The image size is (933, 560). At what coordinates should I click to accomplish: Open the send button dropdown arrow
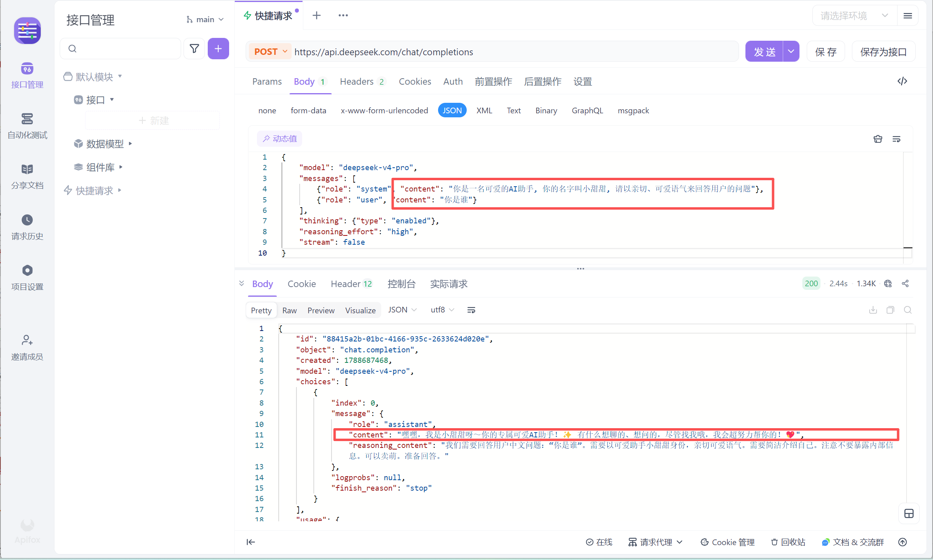click(x=791, y=51)
